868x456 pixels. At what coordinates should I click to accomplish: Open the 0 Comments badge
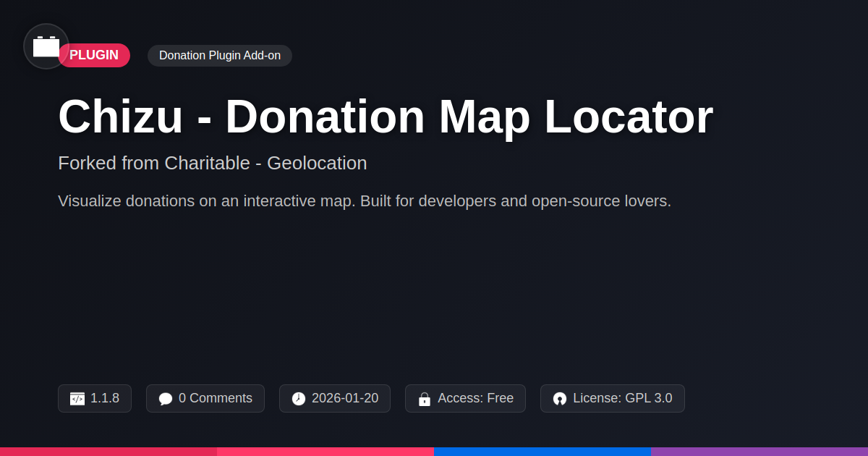205,398
